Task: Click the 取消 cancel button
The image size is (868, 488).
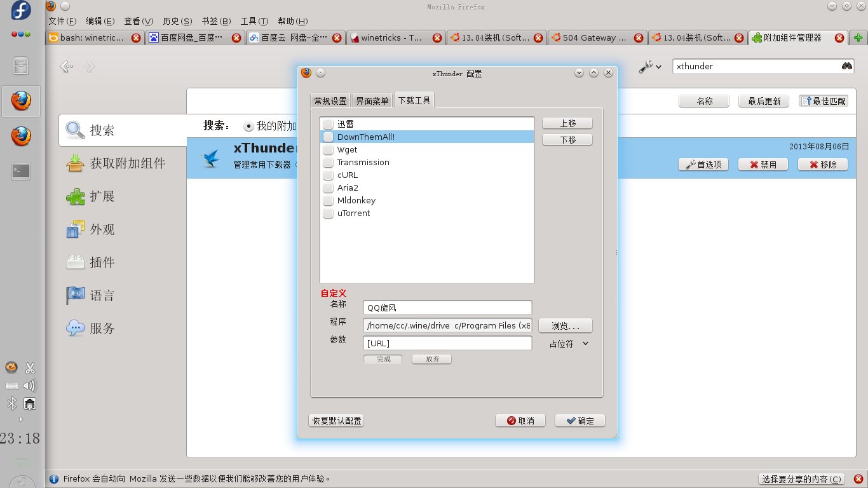Action: click(x=520, y=421)
